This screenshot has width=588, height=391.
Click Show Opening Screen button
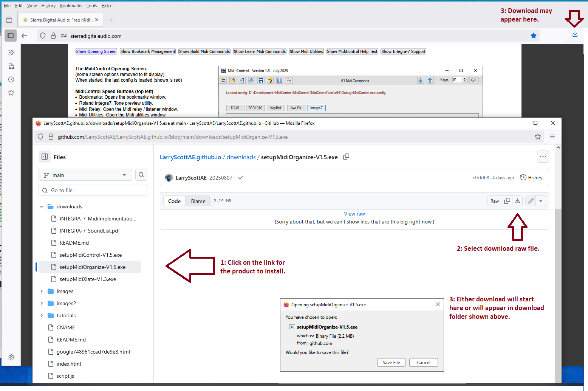point(96,51)
